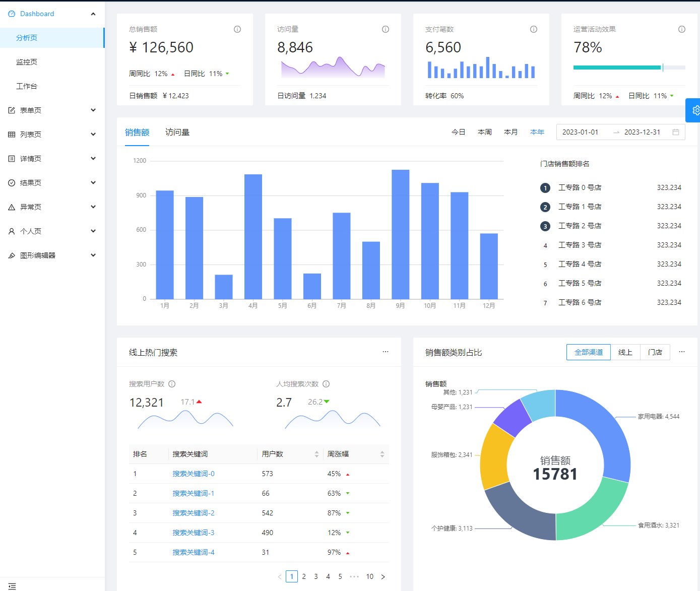
Task: Open 搜索关键词-2 link
Action: click(194, 513)
